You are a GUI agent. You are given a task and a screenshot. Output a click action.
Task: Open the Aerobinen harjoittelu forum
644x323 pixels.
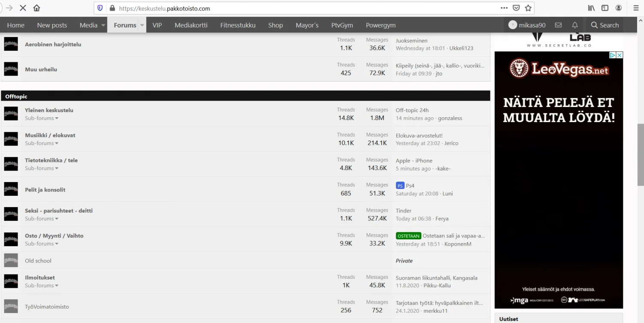53,44
